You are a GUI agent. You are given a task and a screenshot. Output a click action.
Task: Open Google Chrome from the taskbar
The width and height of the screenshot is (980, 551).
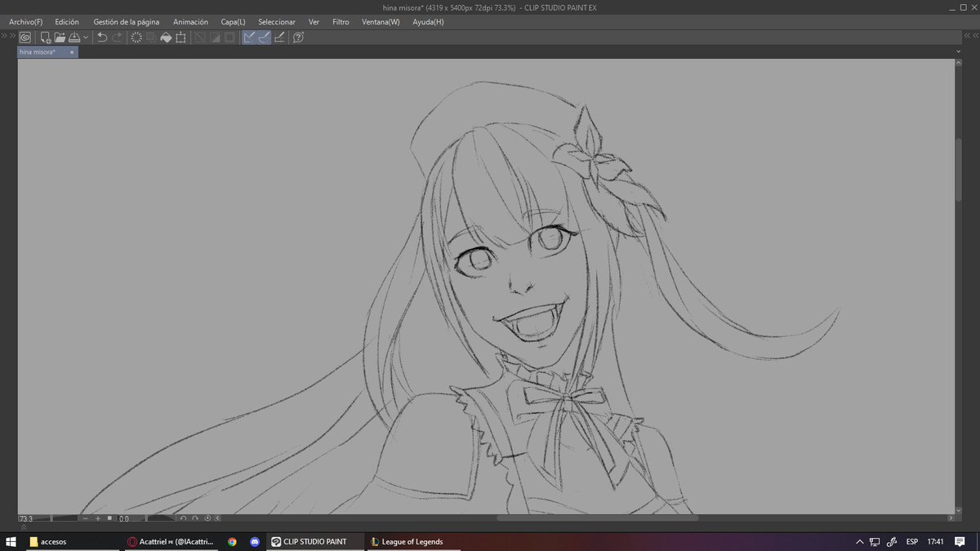click(233, 541)
